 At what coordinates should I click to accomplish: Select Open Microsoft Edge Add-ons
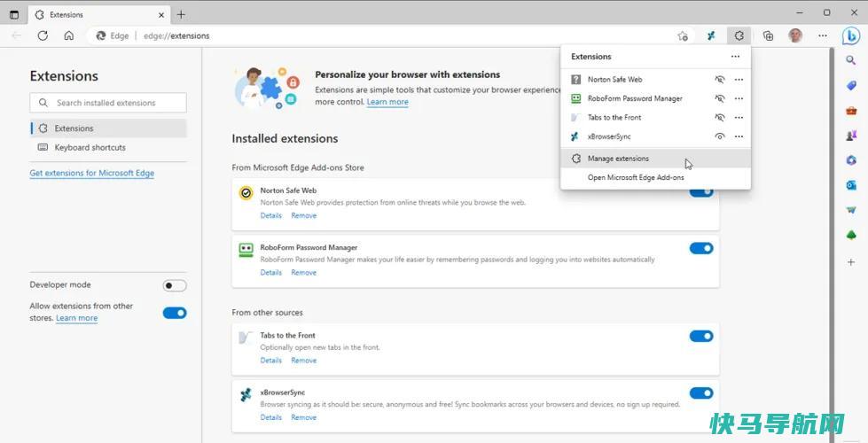click(656, 177)
